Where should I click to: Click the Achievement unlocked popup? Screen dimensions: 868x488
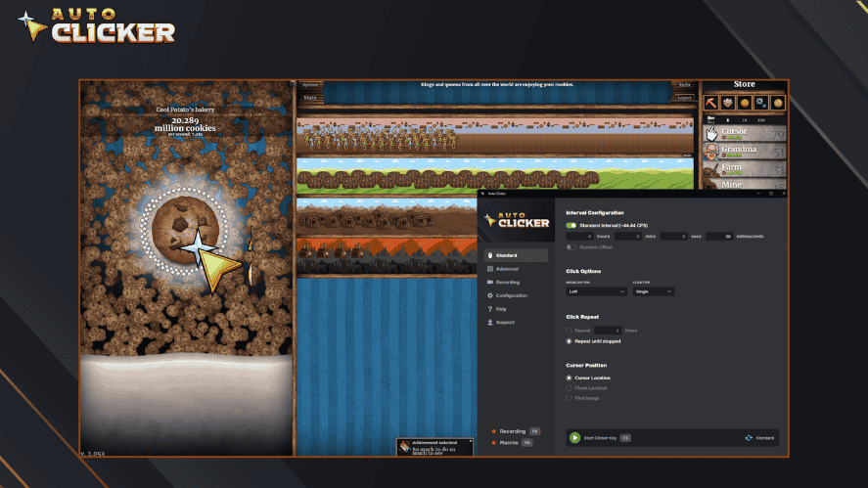435,447
